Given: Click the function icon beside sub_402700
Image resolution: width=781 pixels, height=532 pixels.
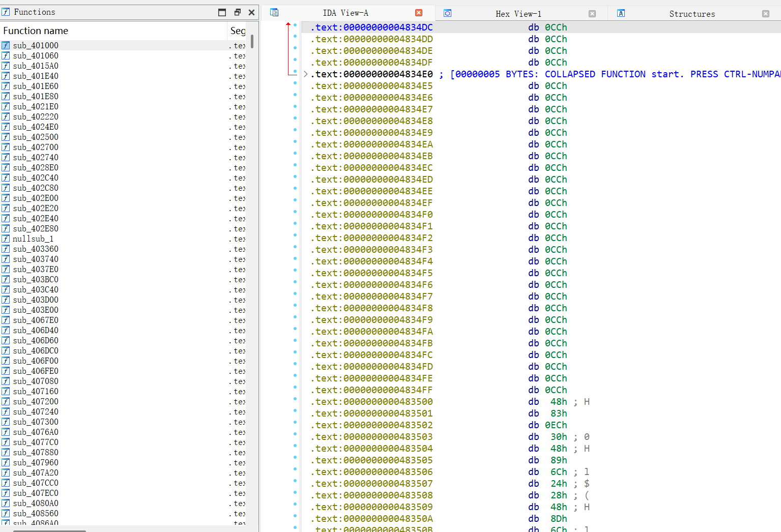Looking at the screenshot, I should [6, 147].
